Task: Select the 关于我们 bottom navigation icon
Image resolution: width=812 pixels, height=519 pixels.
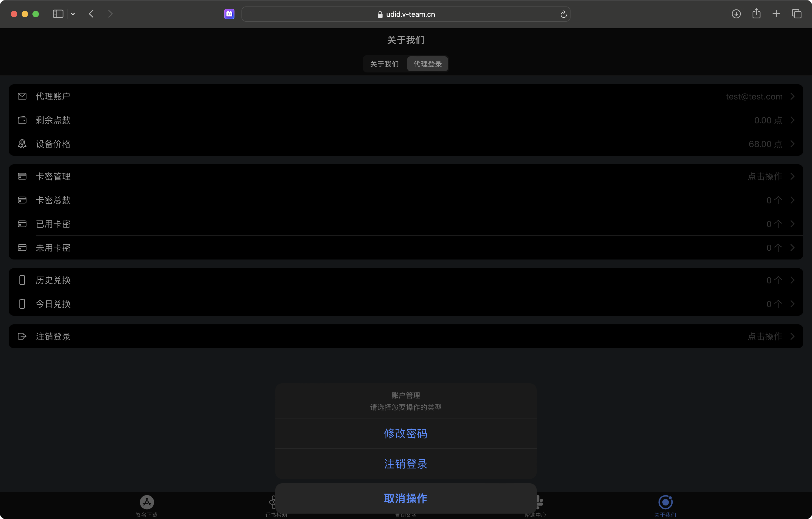Action: click(x=665, y=502)
